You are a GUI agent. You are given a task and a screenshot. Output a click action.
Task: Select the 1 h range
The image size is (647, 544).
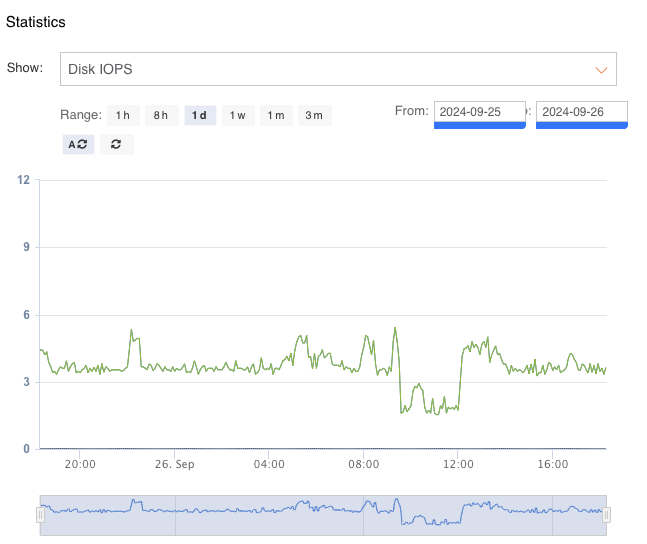point(122,115)
